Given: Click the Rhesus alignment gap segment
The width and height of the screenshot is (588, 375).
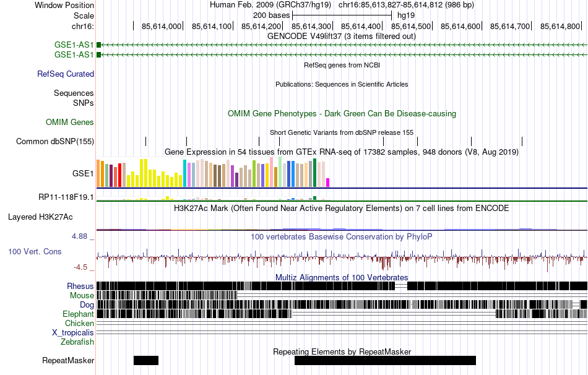Looking at the screenshot, I should 401,286.
